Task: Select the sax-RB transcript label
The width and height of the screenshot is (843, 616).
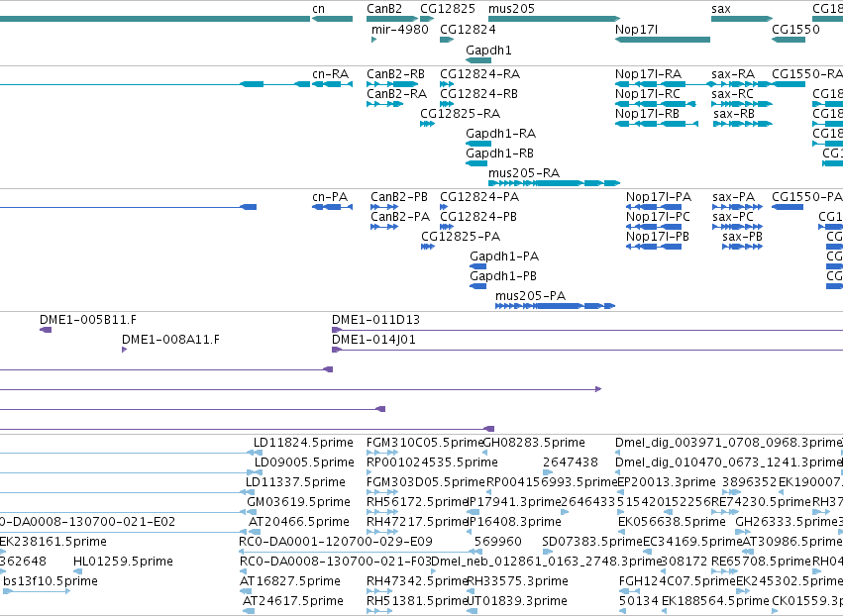Action: tap(734, 114)
